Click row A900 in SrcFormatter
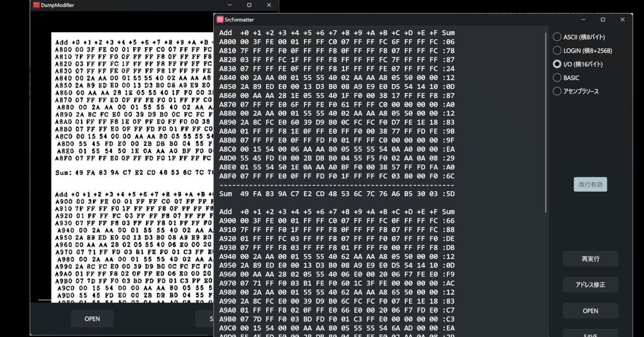 click(x=337, y=221)
